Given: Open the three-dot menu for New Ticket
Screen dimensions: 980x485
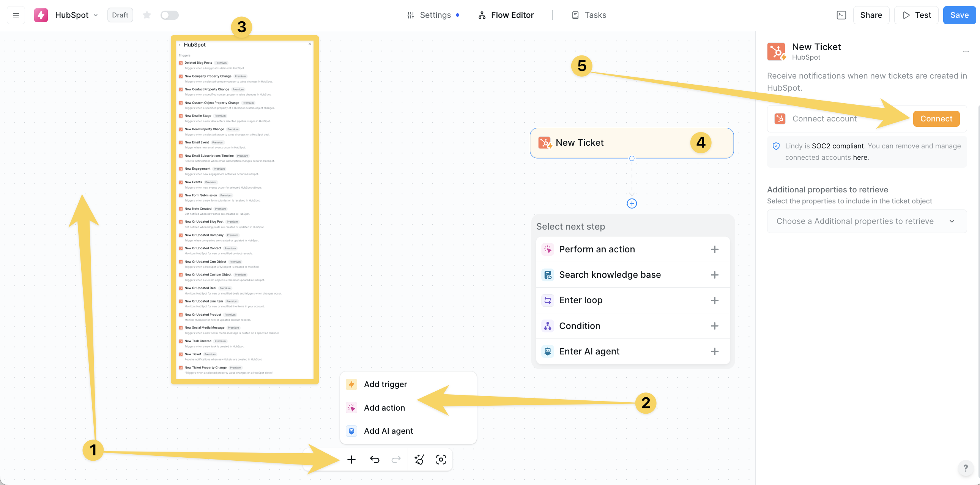Looking at the screenshot, I should coord(966,51).
